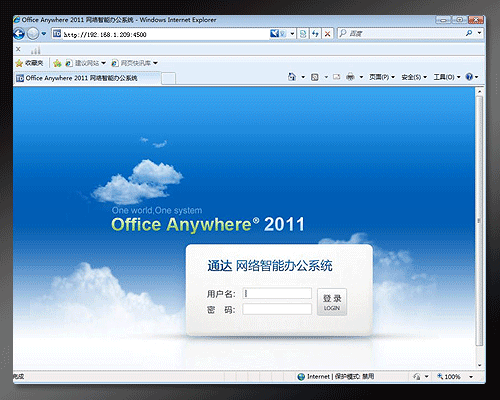This screenshot has height=400, width=500.
Task: Close the toolbar using the small X
Action: (x=18, y=49)
